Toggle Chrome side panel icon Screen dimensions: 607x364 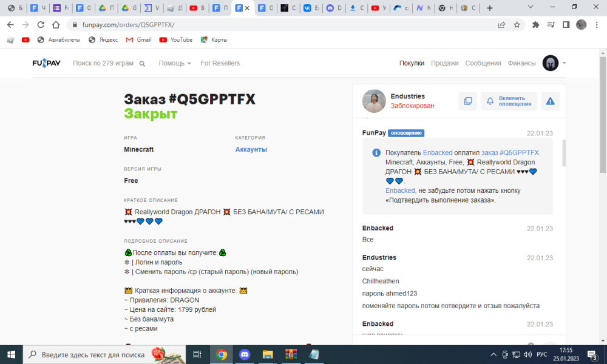click(x=566, y=25)
